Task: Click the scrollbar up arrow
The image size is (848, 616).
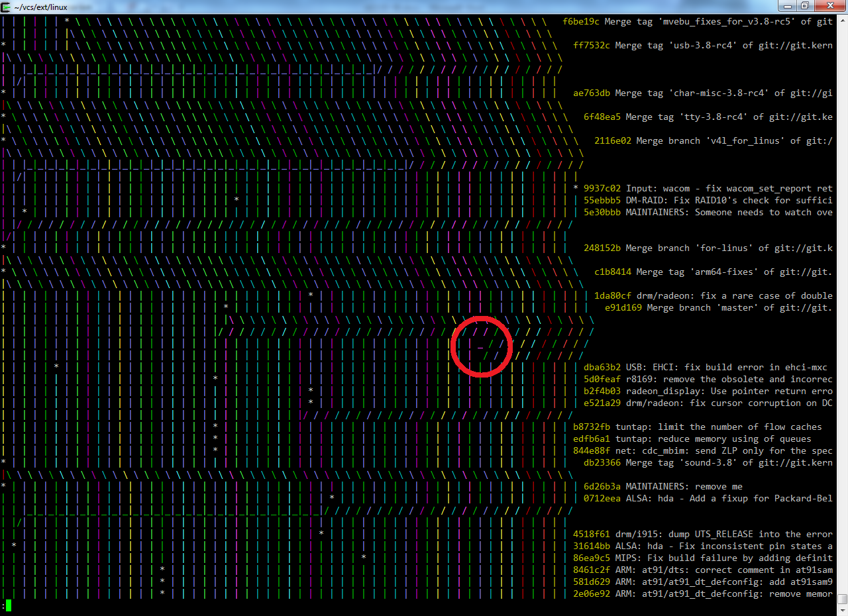Action: 842,21
